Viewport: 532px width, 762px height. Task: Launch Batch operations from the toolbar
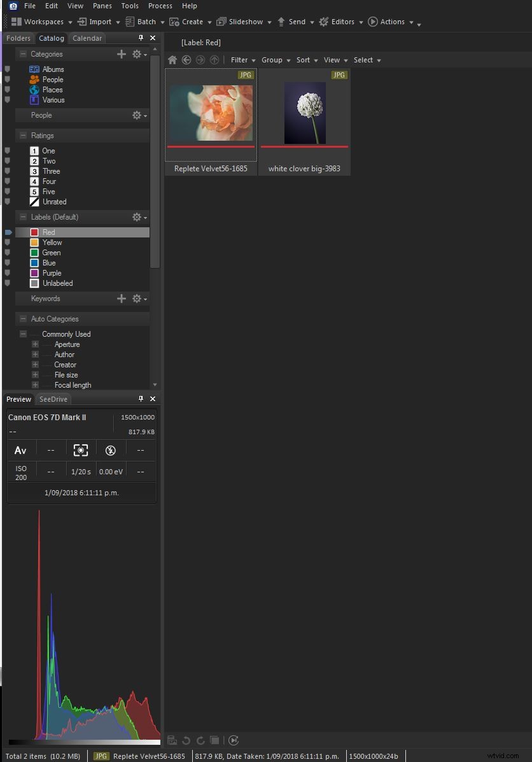click(144, 21)
